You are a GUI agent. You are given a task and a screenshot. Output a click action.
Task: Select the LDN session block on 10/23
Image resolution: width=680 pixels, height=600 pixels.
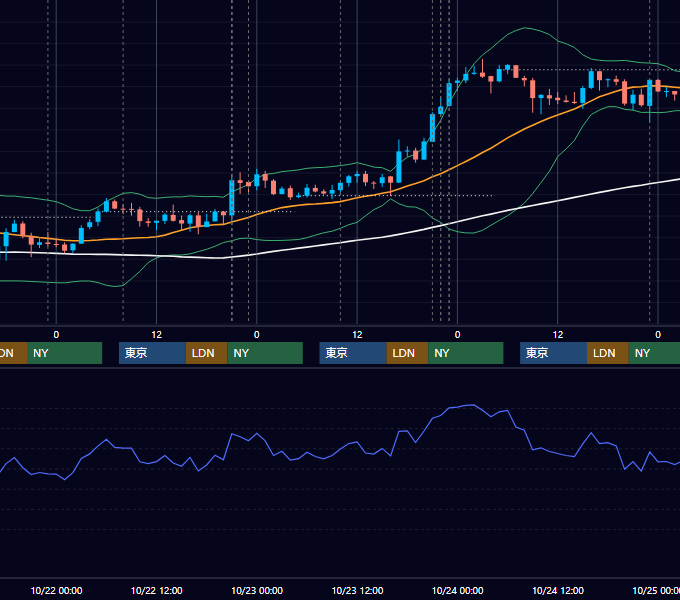point(407,353)
